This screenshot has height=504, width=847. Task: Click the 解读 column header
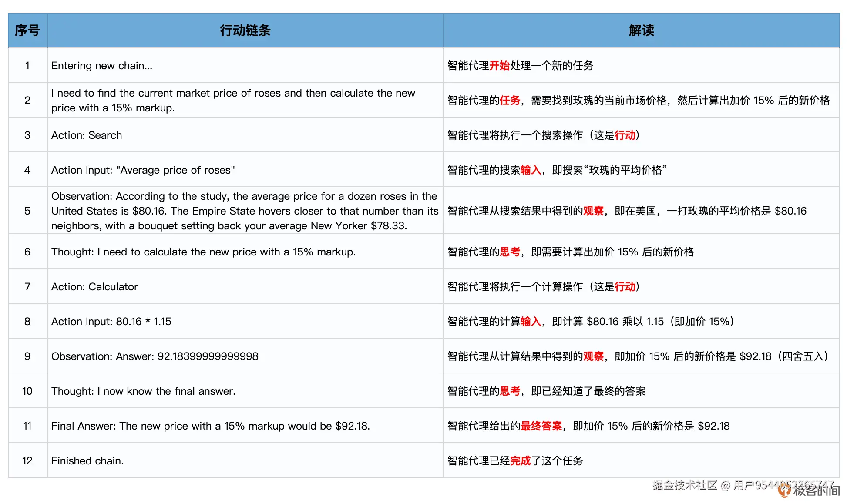(x=641, y=30)
